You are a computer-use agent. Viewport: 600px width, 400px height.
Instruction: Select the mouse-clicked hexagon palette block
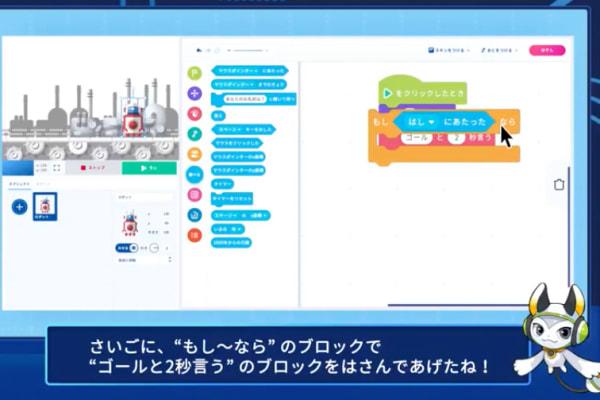[x=237, y=143]
